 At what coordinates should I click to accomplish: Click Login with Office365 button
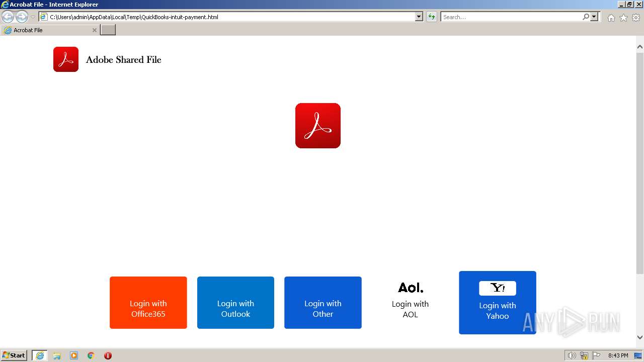point(148,303)
